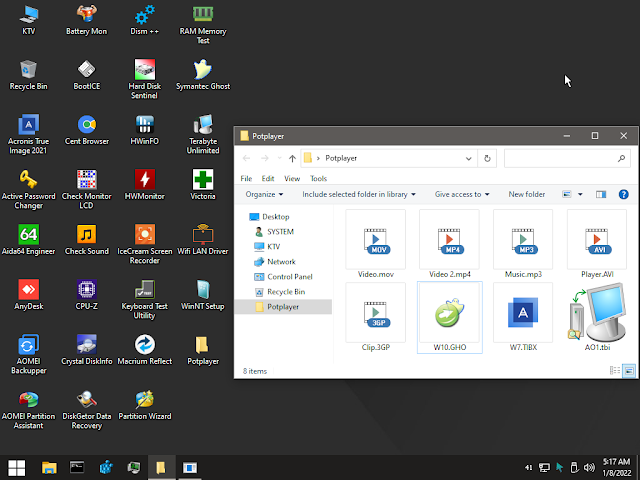
Task: Launch IceCream Screen Recorder icon
Action: [144, 244]
